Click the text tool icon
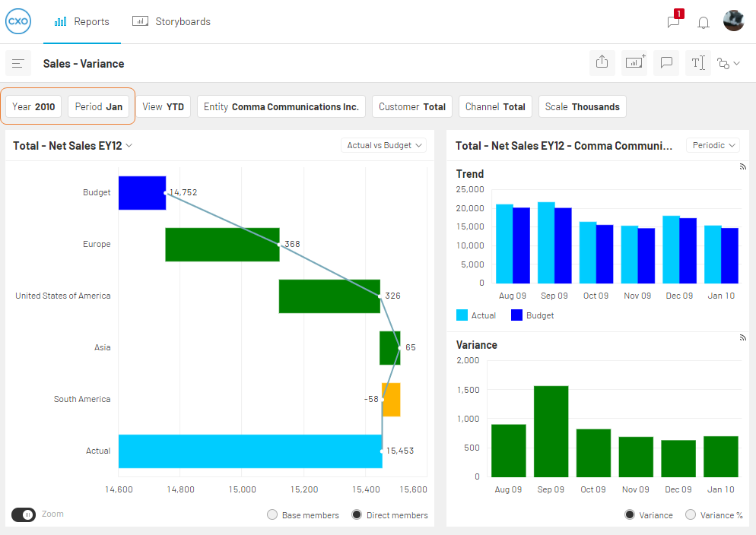The image size is (756, 535). [698, 62]
